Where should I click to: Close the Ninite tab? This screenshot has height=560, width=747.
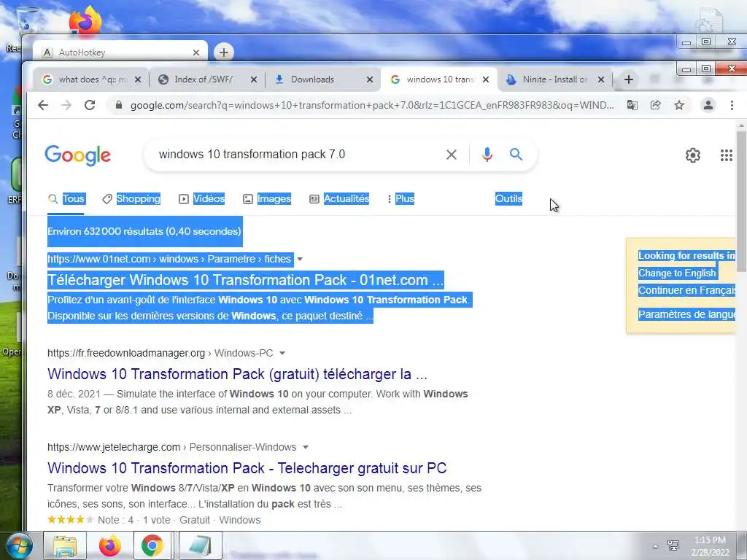601,79
